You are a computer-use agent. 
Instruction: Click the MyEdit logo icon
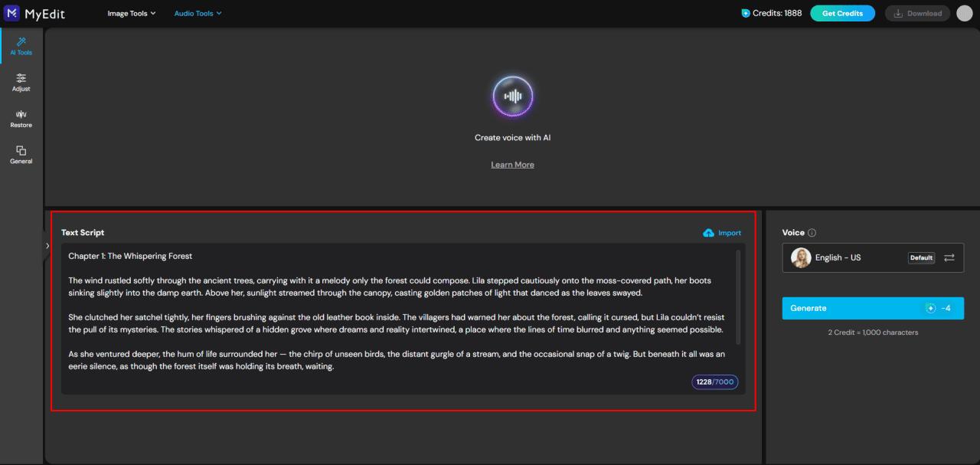(x=11, y=13)
